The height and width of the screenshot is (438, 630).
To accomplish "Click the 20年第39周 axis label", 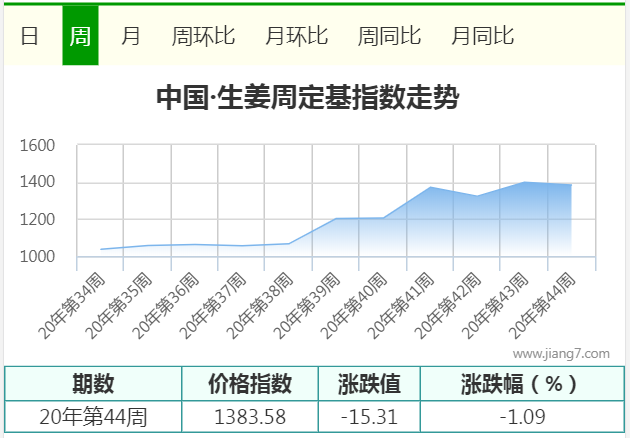I will coord(307,305).
